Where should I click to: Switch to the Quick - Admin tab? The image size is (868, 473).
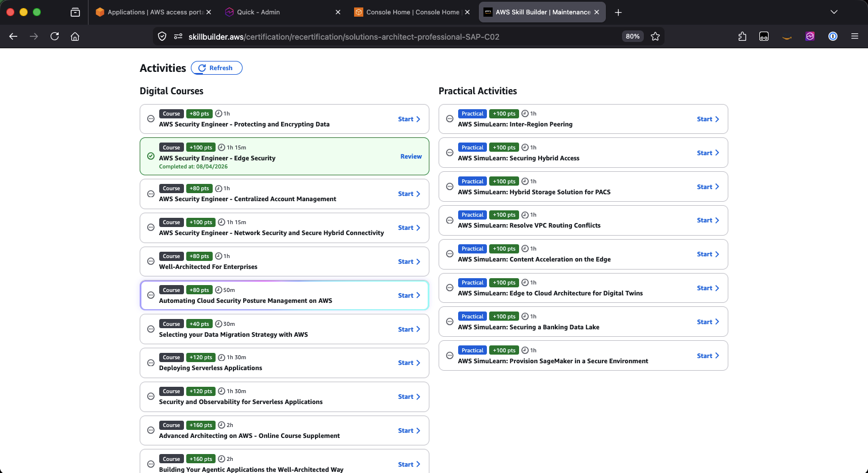click(x=282, y=12)
